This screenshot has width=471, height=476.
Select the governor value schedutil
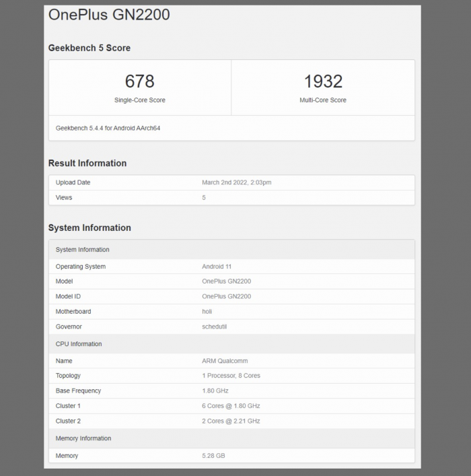pos(214,327)
